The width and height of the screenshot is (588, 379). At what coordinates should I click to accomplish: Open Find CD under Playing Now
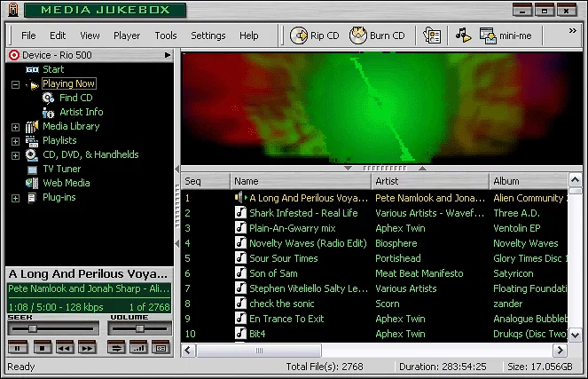tap(75, 98)
